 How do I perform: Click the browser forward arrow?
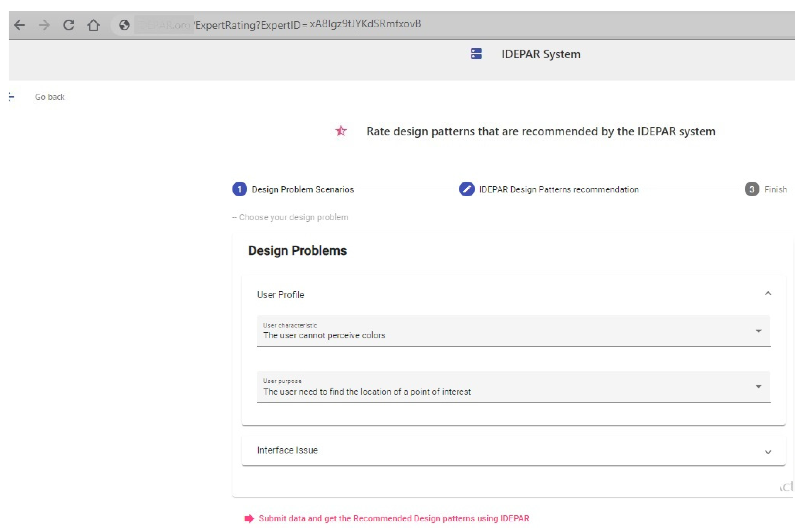click(44, 25)
